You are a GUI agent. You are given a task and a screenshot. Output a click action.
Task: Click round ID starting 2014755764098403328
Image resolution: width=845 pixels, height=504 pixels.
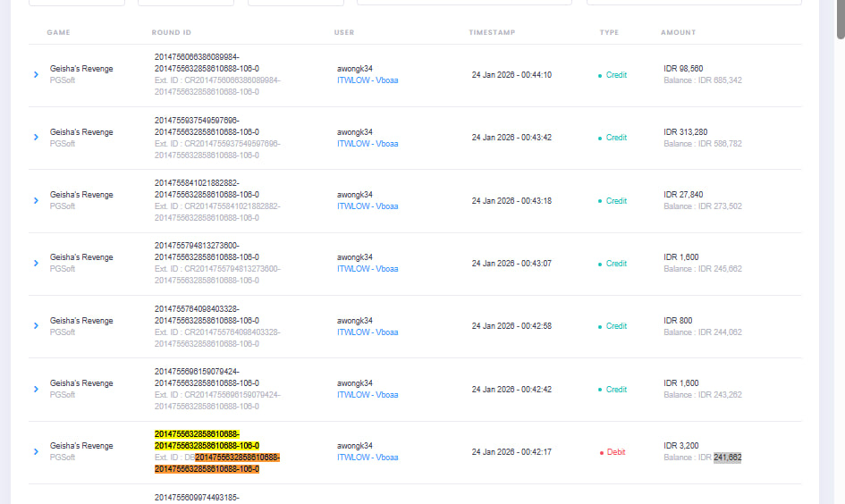click(207, 315)
